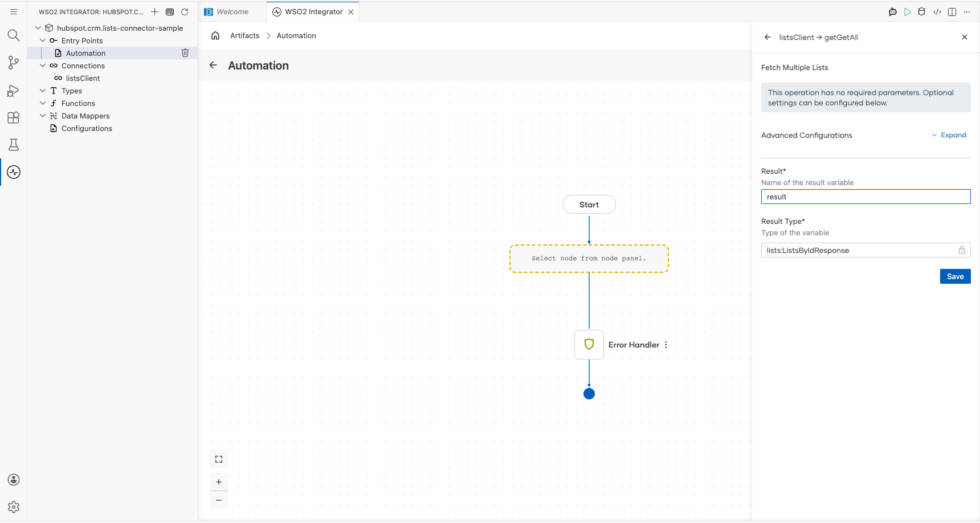Viewport: 980px width, 523px height.
Task: Open the Search view
Action: tap(14, 35)
